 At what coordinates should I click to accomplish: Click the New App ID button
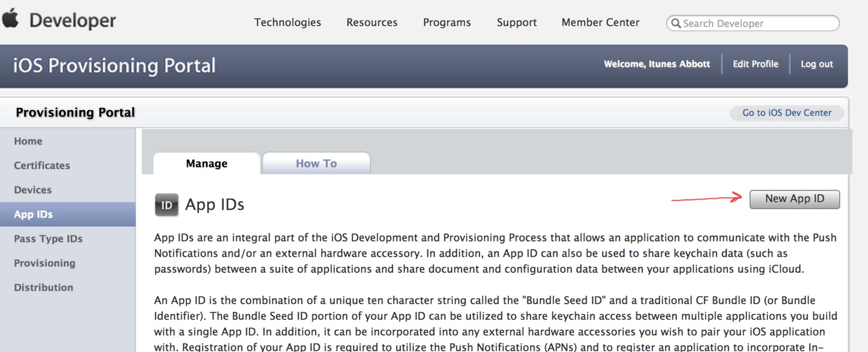(795, 199)
